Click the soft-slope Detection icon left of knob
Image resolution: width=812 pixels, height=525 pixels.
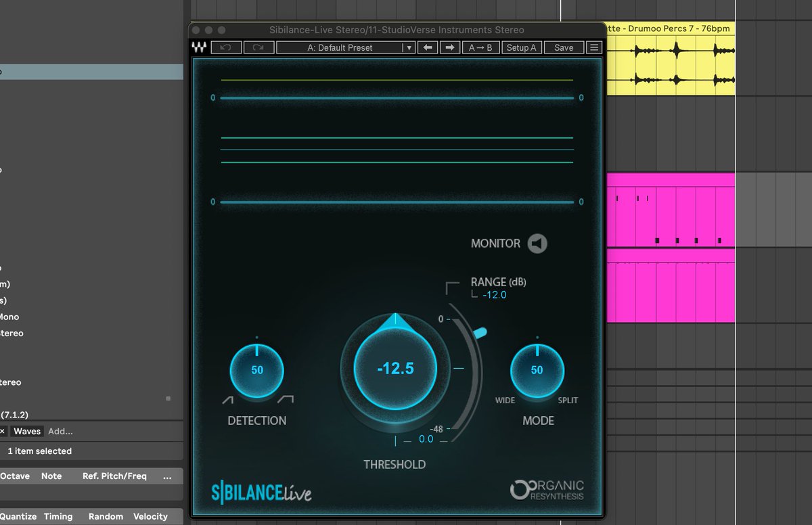(227, 401)
